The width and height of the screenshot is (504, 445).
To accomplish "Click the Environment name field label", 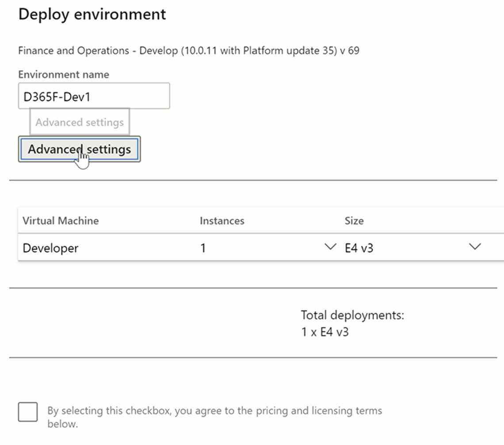I will tap(63, 74).
